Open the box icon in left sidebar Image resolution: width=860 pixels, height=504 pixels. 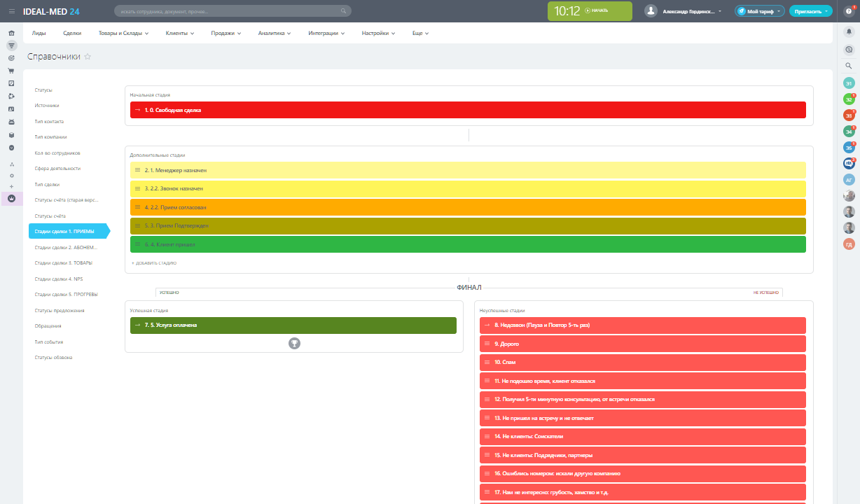point(11,134)
